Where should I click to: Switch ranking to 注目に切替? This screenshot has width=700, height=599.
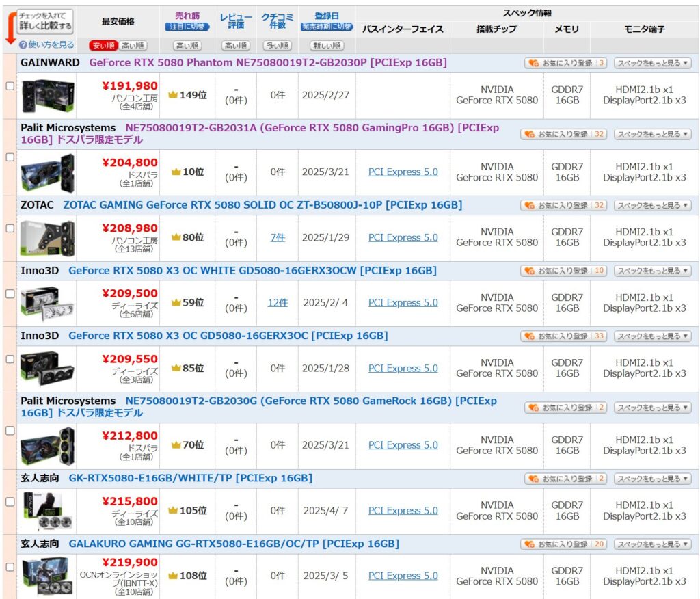pyautogui.click(x=187, y=27)
